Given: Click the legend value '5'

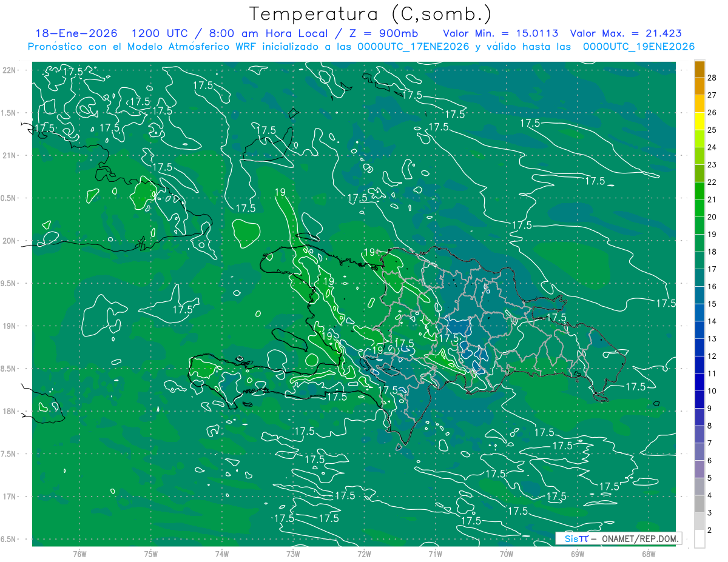Looking at the screenshot, I should (710, 478).
